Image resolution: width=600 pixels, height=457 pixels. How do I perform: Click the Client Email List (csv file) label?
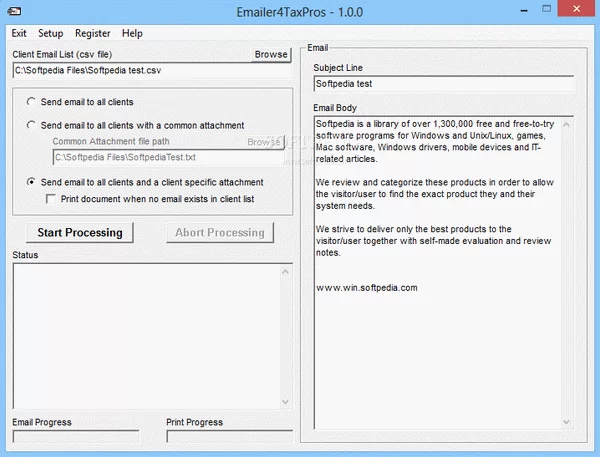62,54
